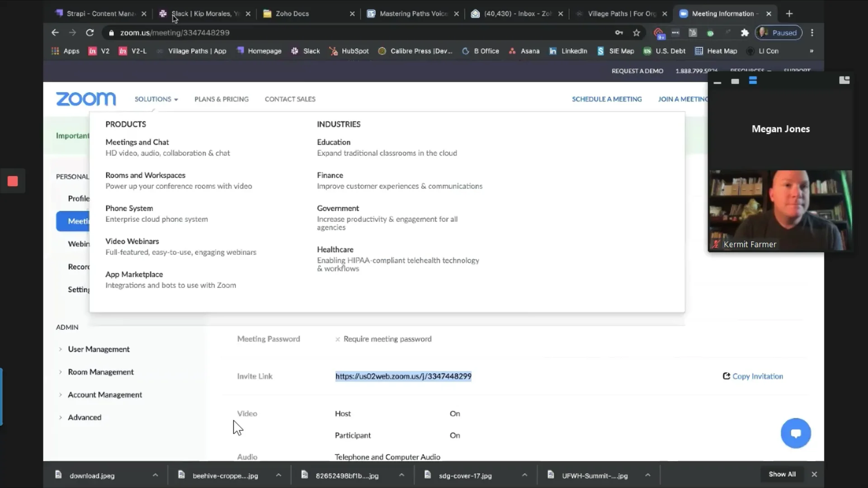Image resolution: width=868 pixels, height=488 pixels.
Task: Click Kermit Farmer video thumbnail
Action: coord(780,211)
